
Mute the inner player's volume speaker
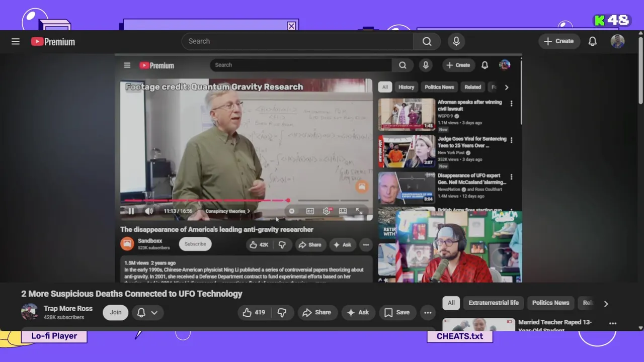pos(149,211)
